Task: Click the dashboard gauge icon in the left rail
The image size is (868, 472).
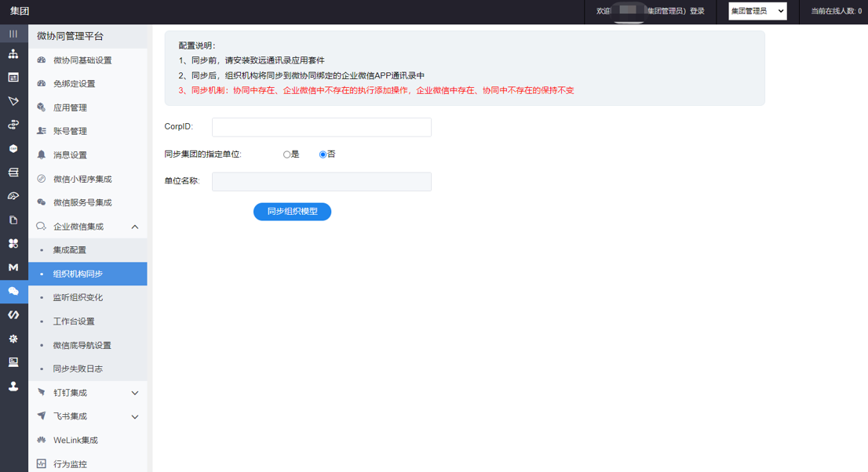Action: point(13,196)
